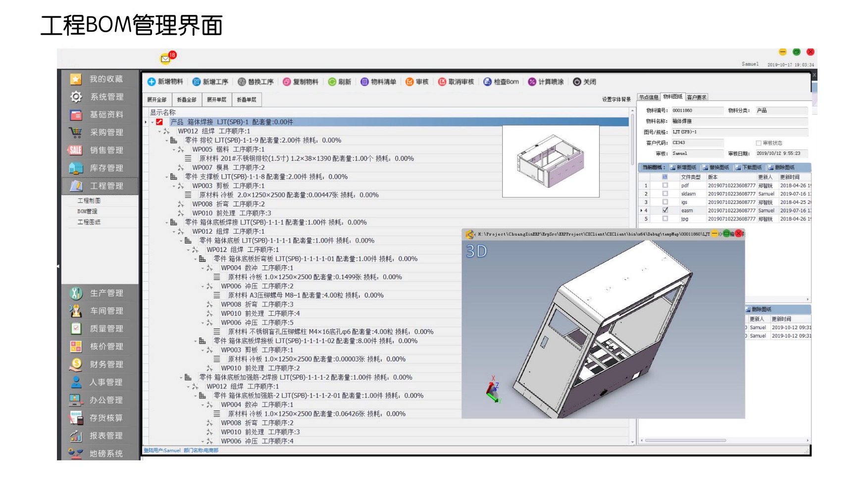Click the 下载图纸 download drawing icon
The image size is (868, 493).
(x=738, y=167)
